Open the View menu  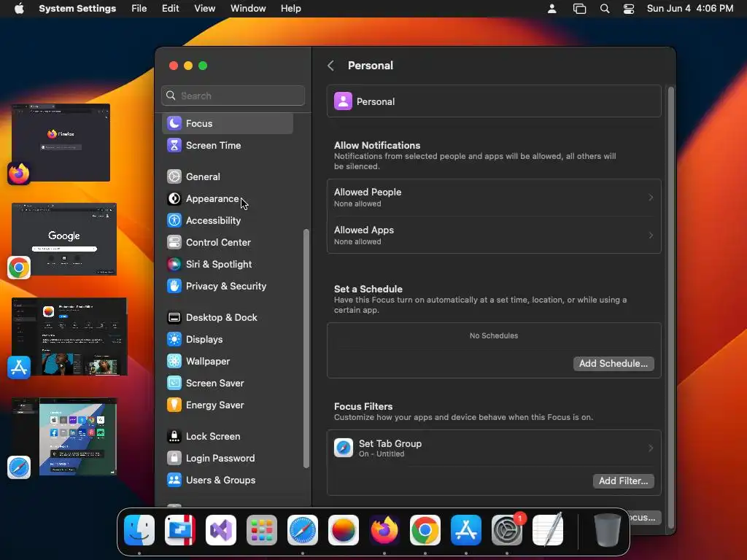click(x=204, y=9)
